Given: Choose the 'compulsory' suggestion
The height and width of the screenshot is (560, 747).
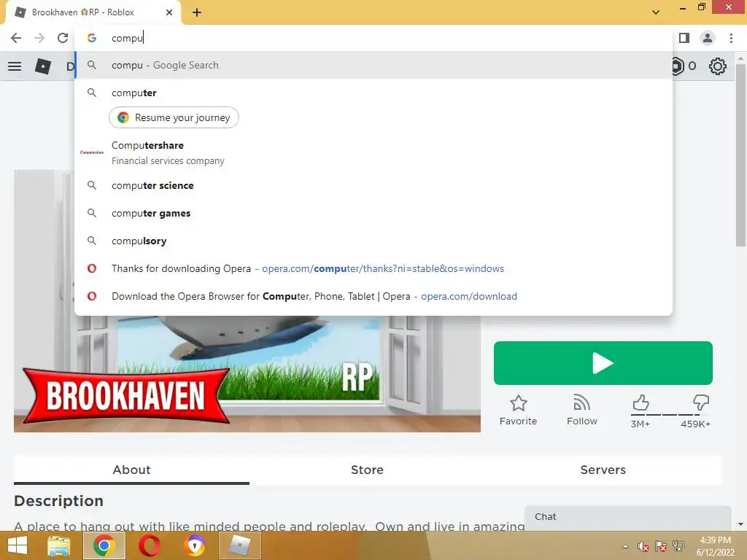Looking at the screenshot, I should point(373,241).
